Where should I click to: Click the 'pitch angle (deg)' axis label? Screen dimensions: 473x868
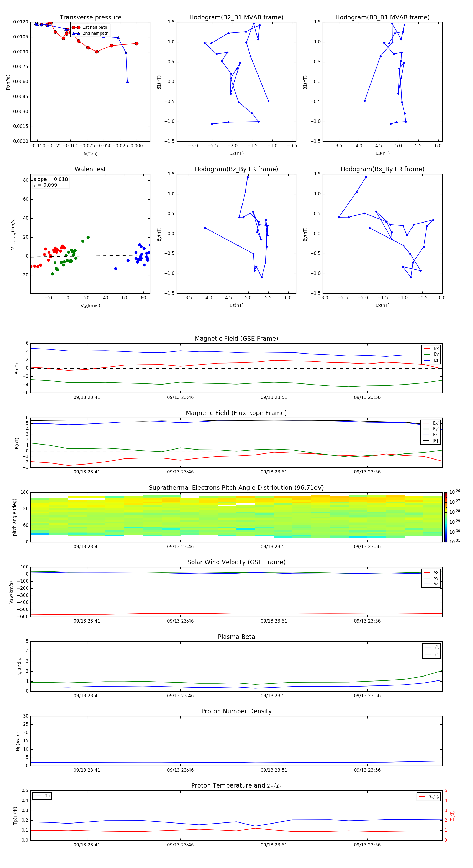14,517
